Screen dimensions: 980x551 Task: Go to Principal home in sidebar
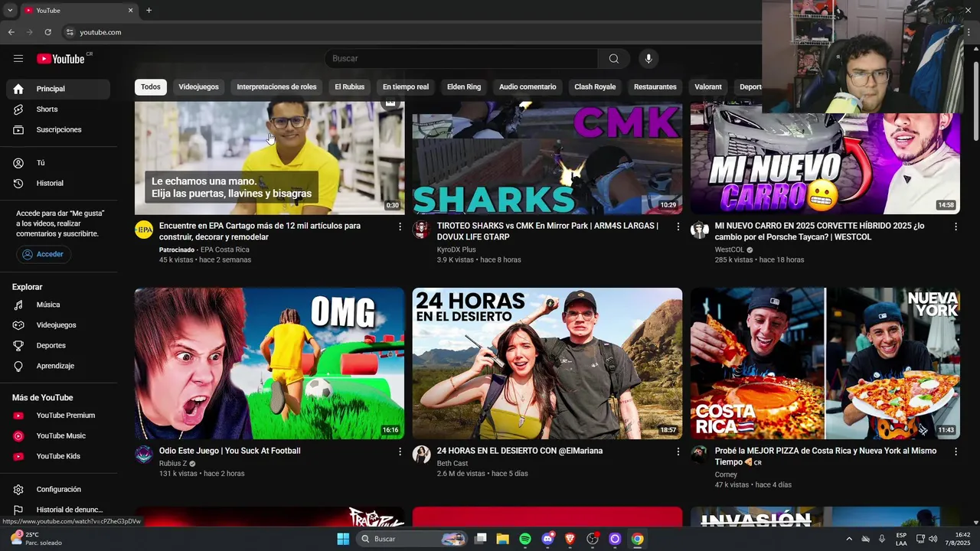[58, 89]
